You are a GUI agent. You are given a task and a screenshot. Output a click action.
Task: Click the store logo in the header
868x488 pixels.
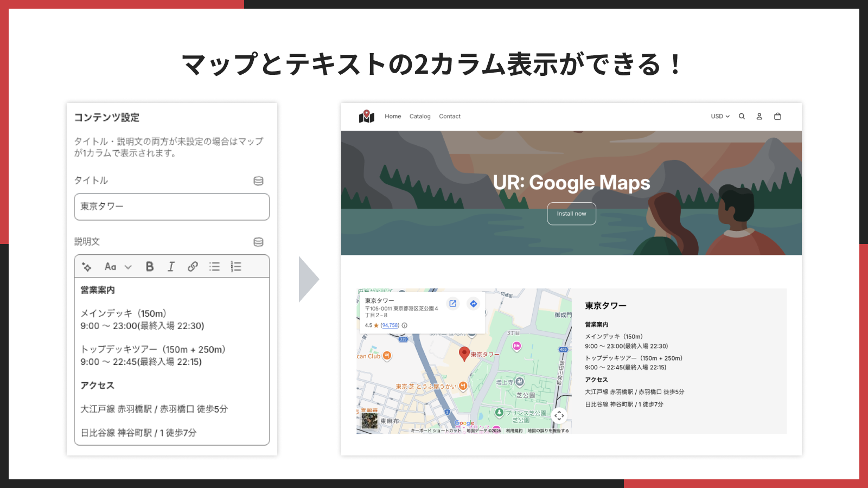click(x=367, y=117)
